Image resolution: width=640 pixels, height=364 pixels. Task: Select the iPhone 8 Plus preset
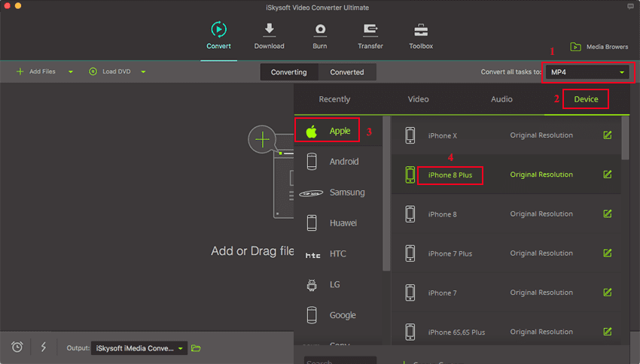450,175
